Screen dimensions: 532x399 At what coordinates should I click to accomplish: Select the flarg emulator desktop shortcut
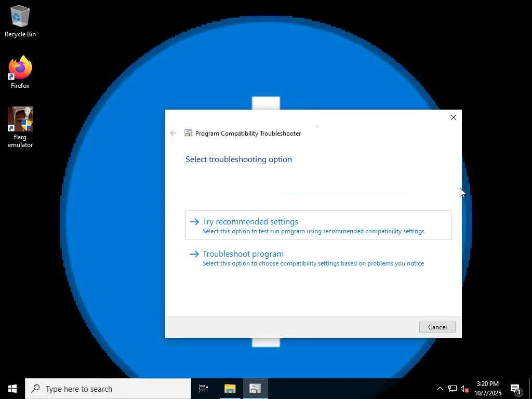tap(20, 128)
